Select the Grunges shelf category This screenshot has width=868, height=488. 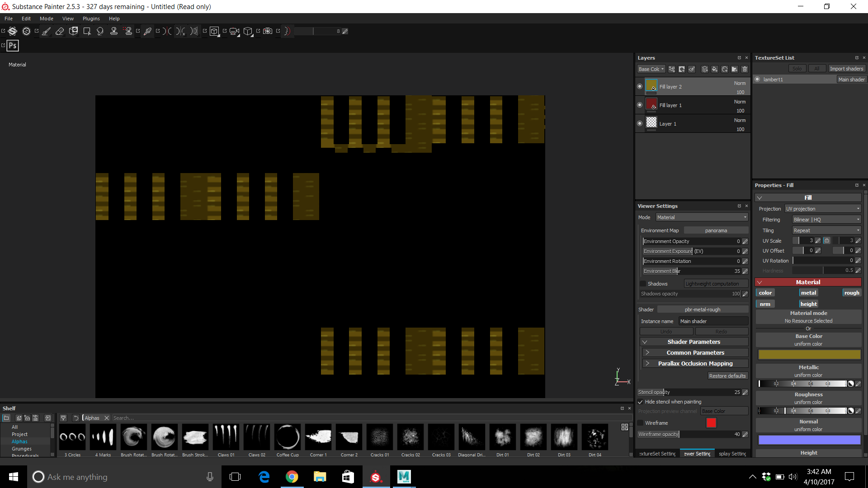coord(22,449)
